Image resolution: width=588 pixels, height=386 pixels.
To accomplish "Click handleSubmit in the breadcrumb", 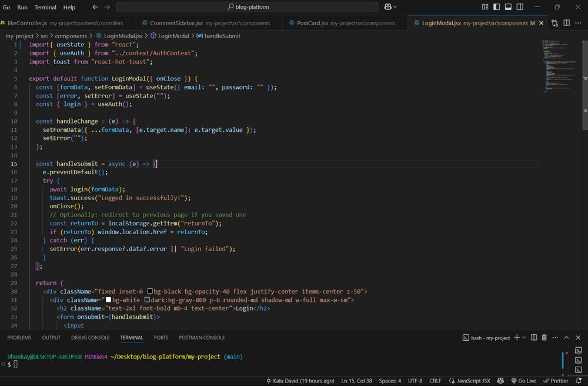I will (219, 36).
